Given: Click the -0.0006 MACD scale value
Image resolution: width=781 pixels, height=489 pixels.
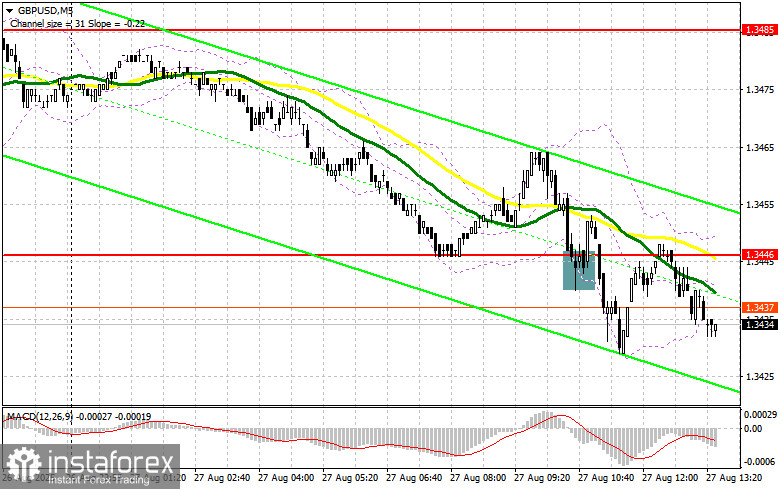Looking at the screenshot, I should (760, 462).
